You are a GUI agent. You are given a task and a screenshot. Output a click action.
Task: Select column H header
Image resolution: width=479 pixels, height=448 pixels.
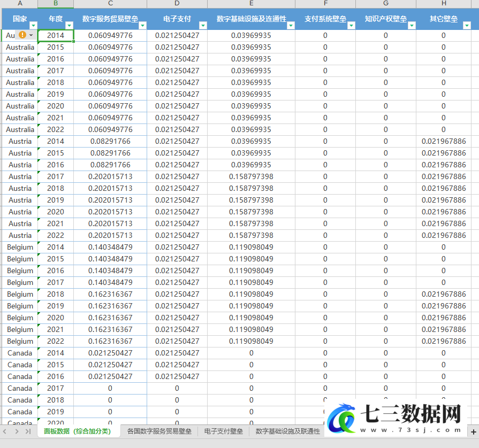pyautogui.click(x=444, y=4)
